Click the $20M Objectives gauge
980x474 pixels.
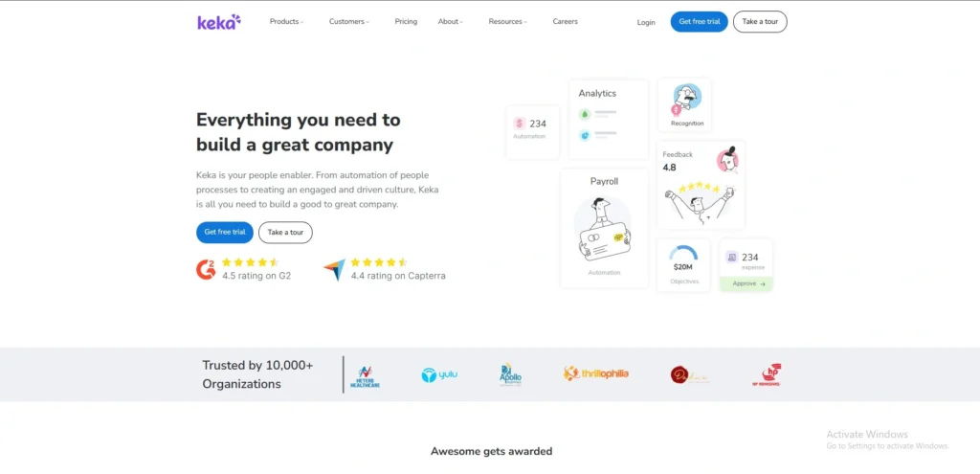pyautogui.click(x=683, y=253)
